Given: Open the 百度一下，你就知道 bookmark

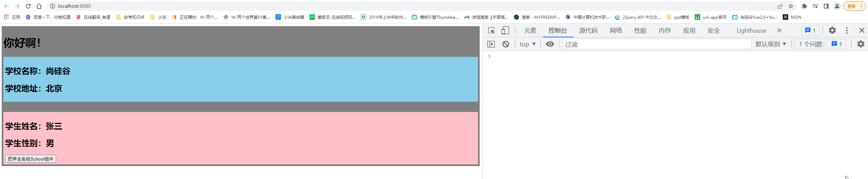Looking at the screenshot, I should point(48,17).
